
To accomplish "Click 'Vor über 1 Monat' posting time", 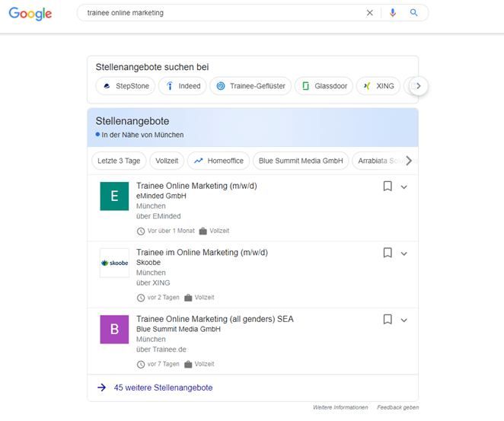I will pos(171,231).
